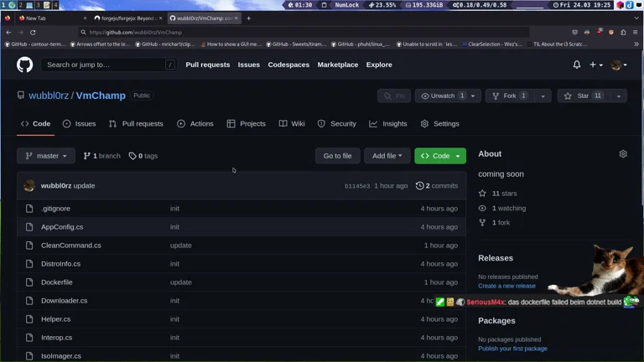The height and width of the screenshot is (362, 644).
Task: Open Explore in top navigation
Action: (379, 65)
